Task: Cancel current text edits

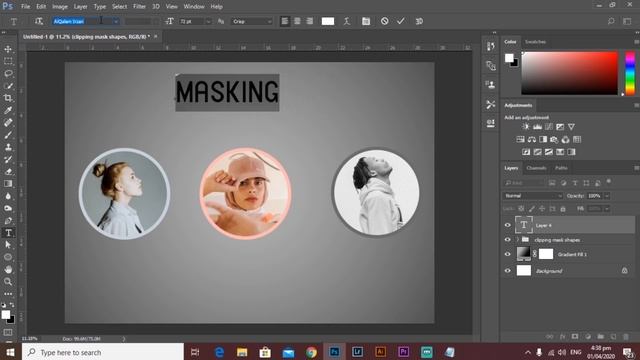Action: (x=384, y=21)
